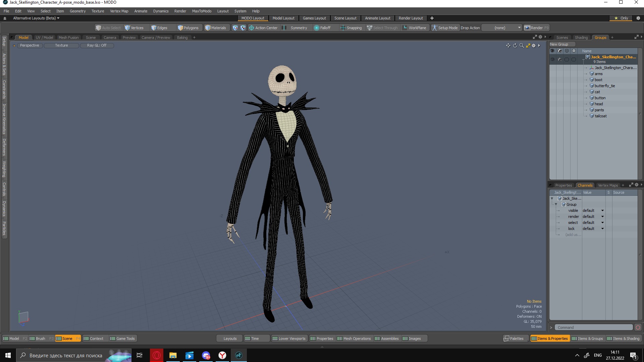Viewport: 644px width, 362px height.
Task: Collapse the Group channels row
Action: 556,204
